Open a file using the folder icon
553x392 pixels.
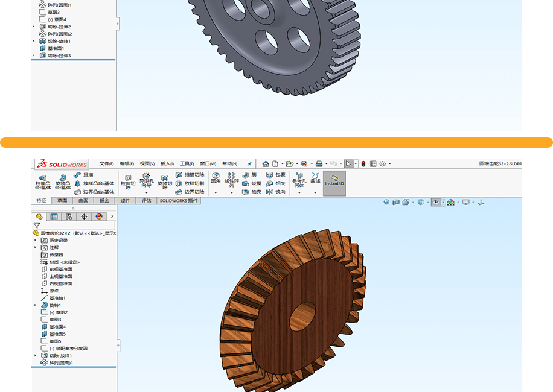[x=290, y=164]
